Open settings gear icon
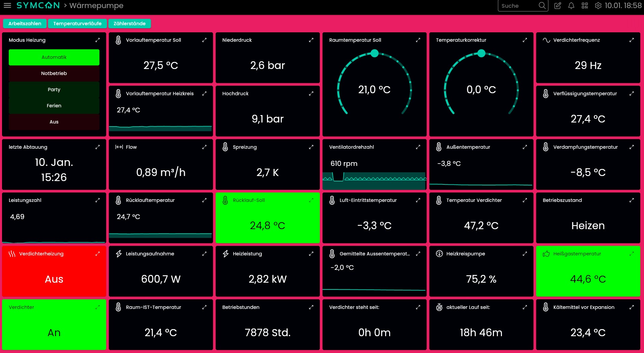The width and height of the screenshot is (644, 353). pos(598,6)
